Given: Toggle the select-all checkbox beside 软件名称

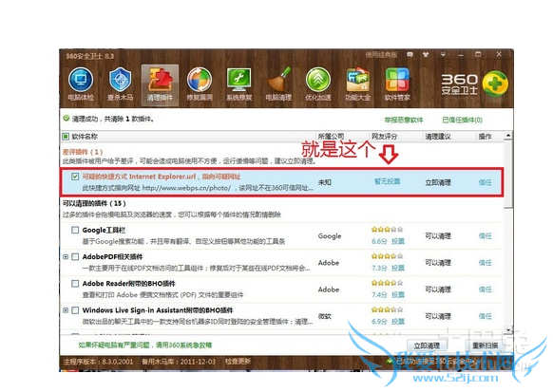Looking at the screenshot, I should tap(66, 137).
